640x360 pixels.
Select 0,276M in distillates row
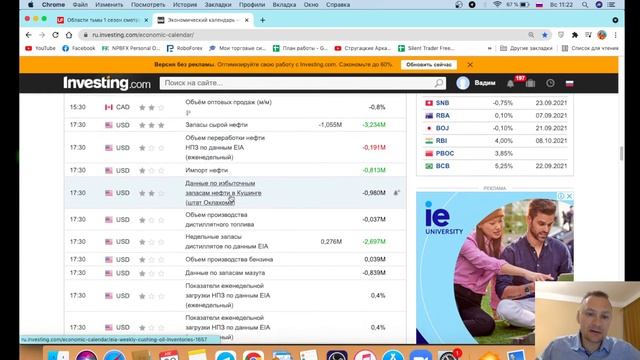[331, 242]
